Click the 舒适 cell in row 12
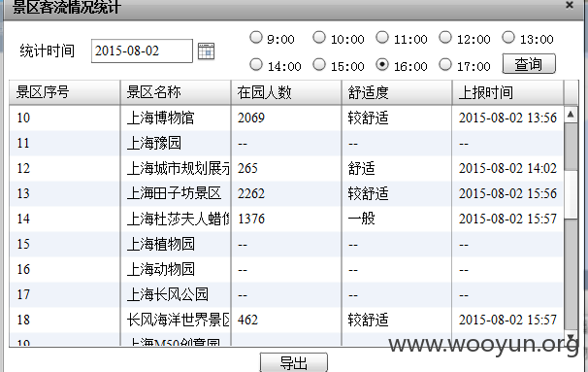Viewport: 588px width, 372px height. (361, 168)
